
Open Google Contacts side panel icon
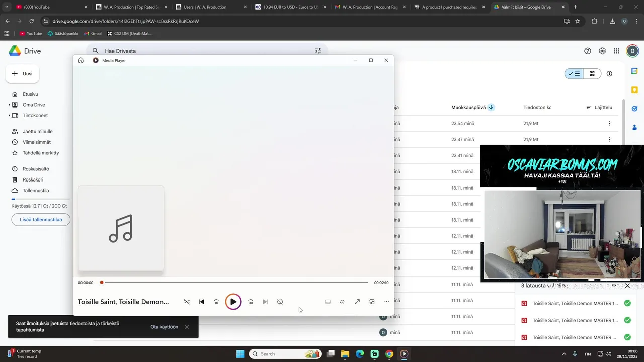(634, 127)
